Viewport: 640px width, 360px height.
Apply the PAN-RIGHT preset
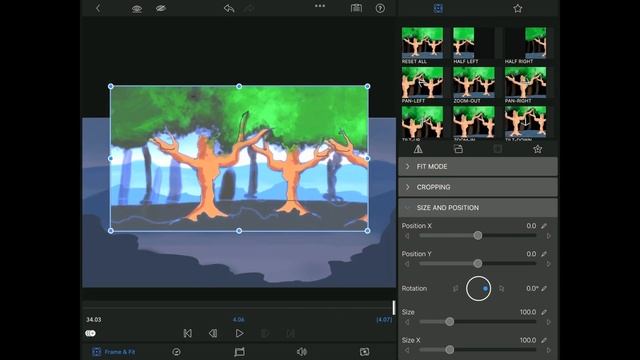tap(525, 85)
